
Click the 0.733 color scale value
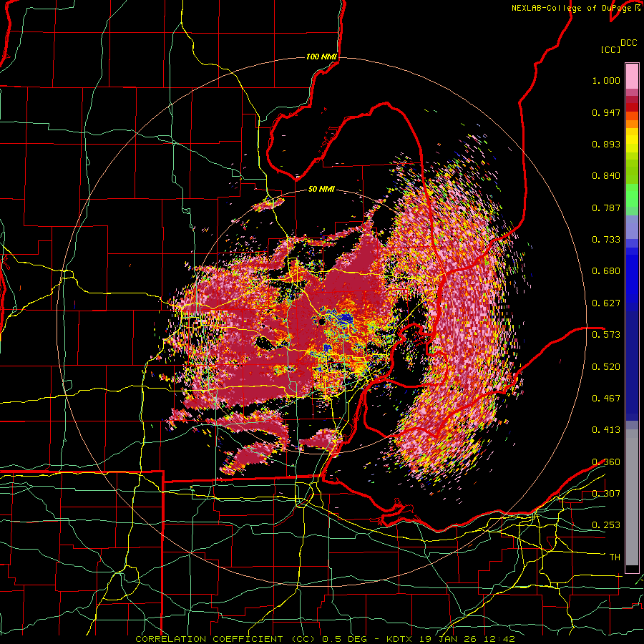[x=606, y=240]
